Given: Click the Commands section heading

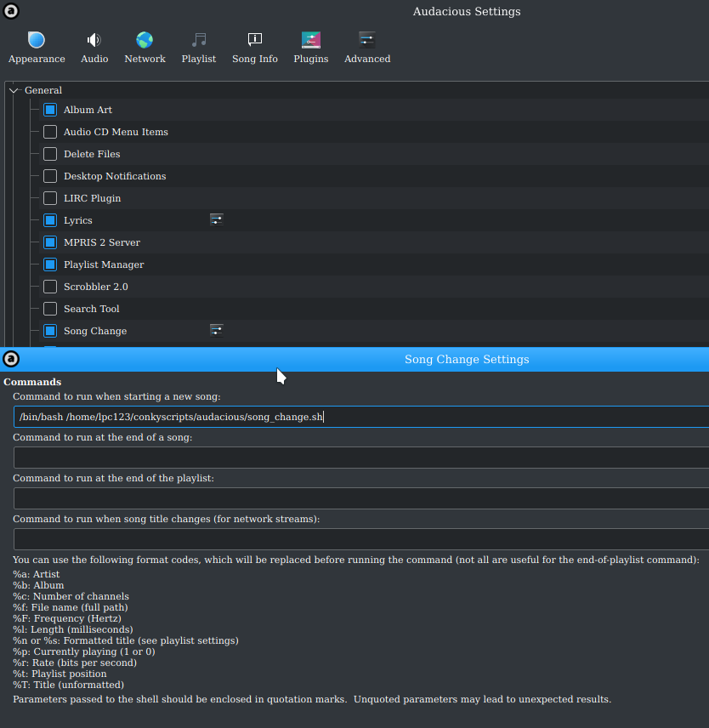Looking at the screenshot, I should click(x=32, y=382).
